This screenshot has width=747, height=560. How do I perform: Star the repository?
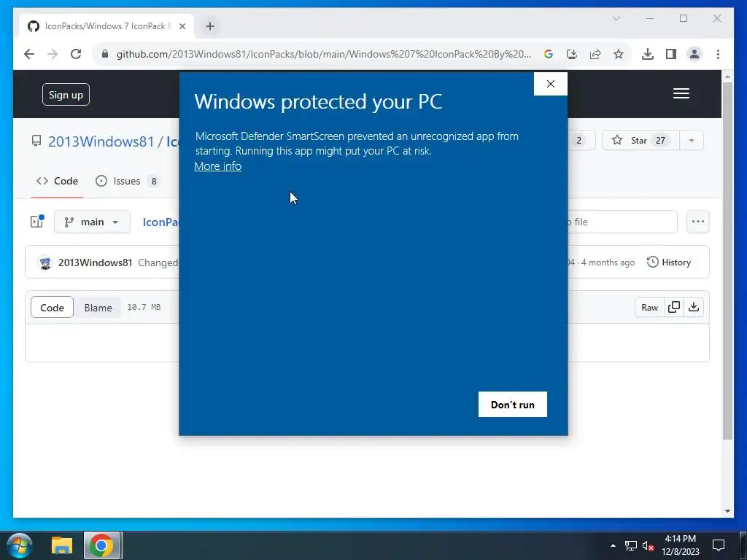tap(640, 141)
